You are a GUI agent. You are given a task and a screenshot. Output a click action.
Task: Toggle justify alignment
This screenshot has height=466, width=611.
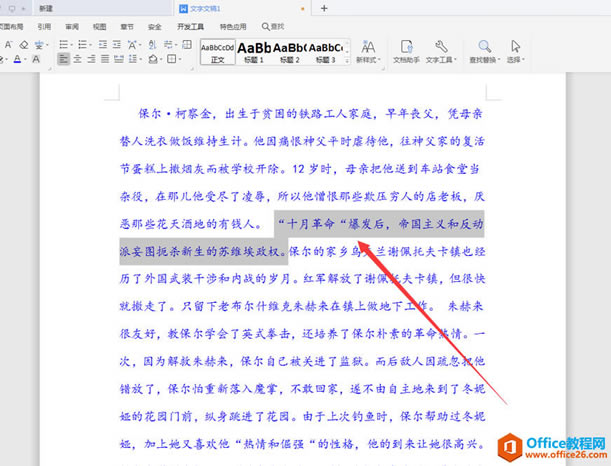(105, 59)
